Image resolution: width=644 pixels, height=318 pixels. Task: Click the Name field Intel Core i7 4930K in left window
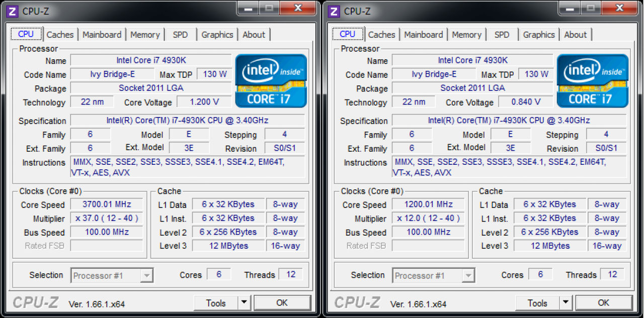tap(151, 60)
